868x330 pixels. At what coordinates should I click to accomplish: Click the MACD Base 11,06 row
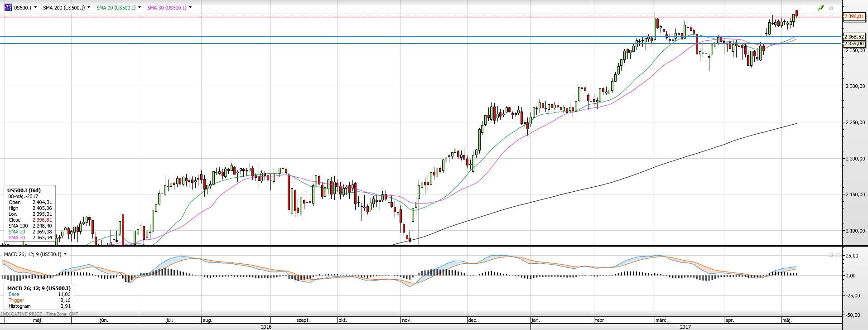coord(39,294)
